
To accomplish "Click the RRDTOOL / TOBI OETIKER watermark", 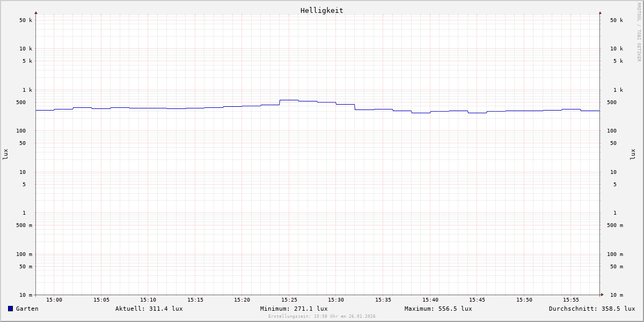I will tap(639, 32).
